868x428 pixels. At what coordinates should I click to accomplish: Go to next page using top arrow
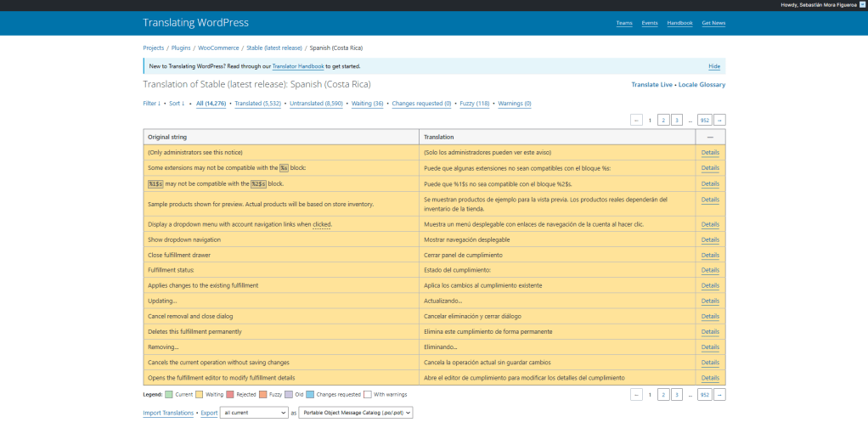(719, 121)
